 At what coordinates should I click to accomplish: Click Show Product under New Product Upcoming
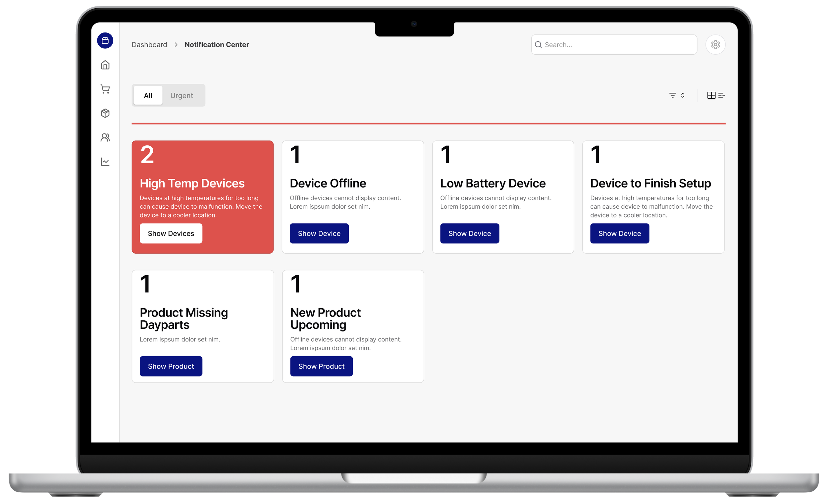pyautogui.click(x=321, y=366)
